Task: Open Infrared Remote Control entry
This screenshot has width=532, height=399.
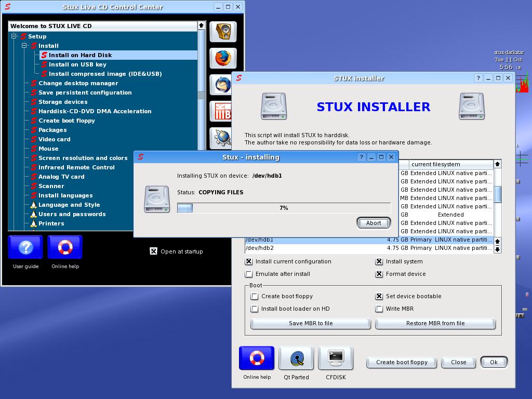Action: point(76,167)
